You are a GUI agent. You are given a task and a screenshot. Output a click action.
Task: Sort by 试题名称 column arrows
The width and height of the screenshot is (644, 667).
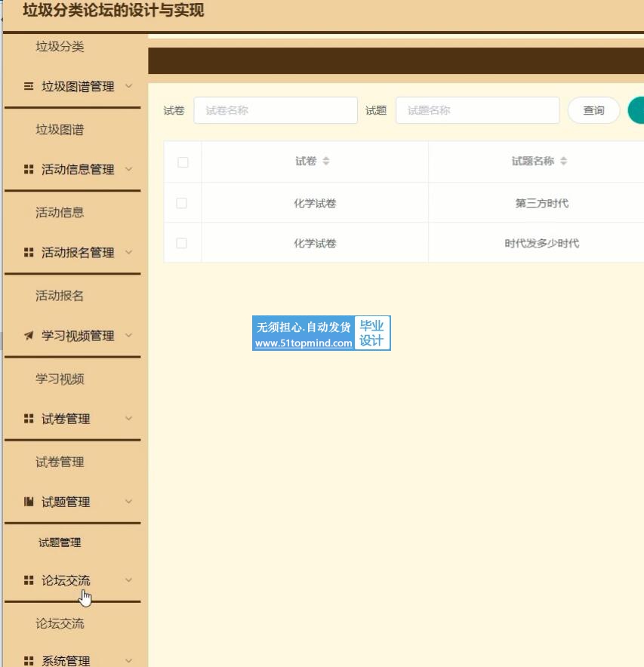(563, 161)
